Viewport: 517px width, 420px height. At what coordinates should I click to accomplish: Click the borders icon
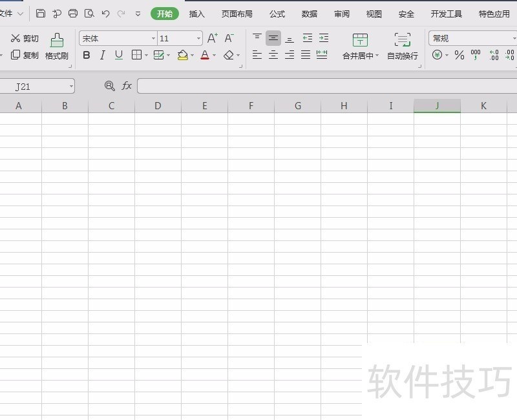pyautogui.click(x=136, y=55)
